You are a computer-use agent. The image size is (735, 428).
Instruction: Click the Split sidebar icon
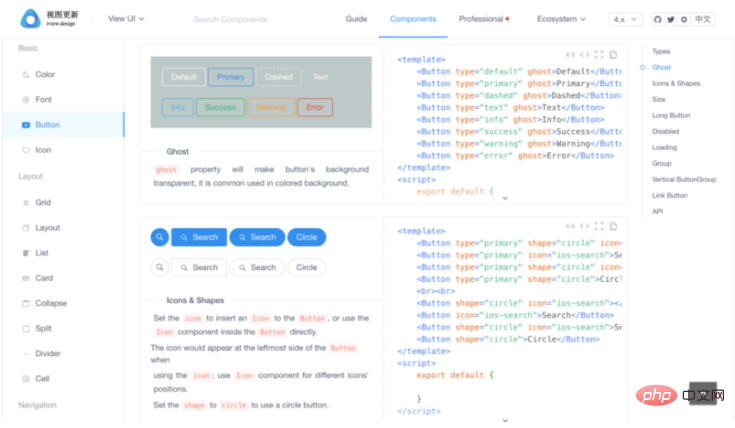coord(26,329)
